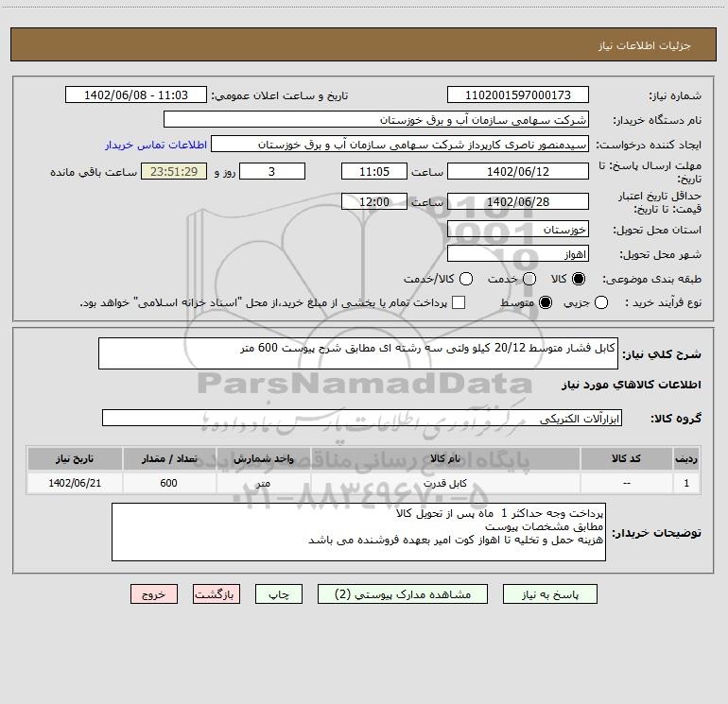Click the پاسخ به نیاز button

tap(550, 594)
